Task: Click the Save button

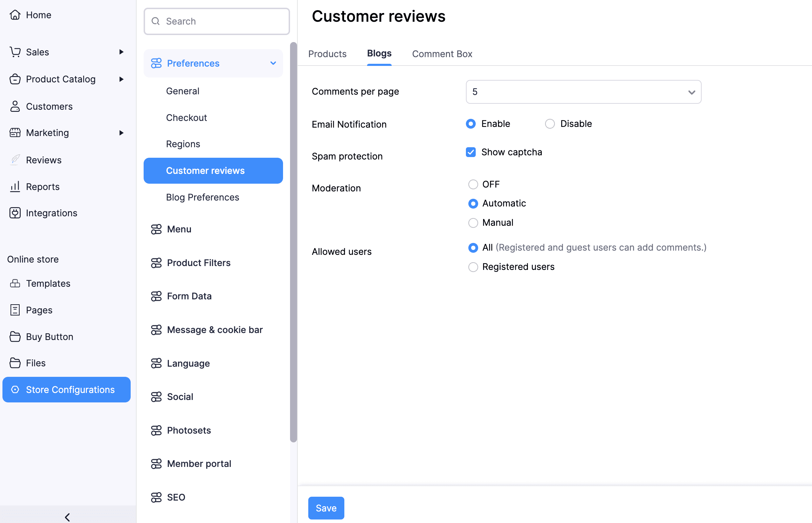Action: 326,508
